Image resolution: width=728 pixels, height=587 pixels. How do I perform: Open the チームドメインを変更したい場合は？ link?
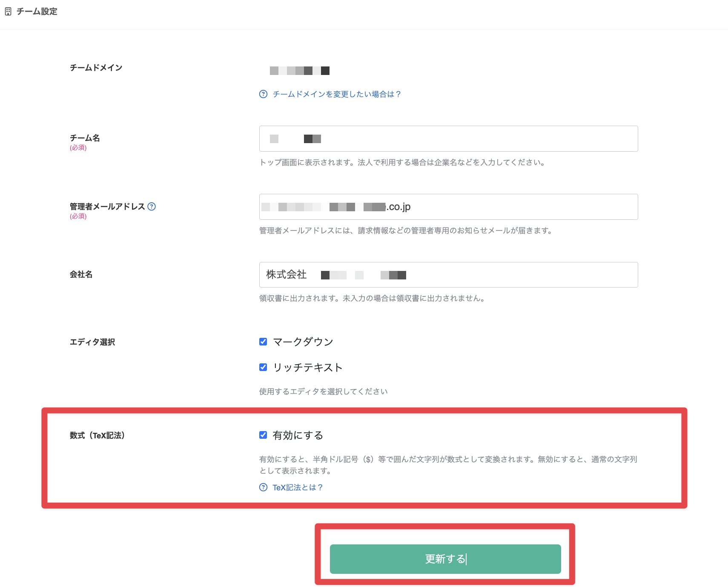click(x=336, y=94)
